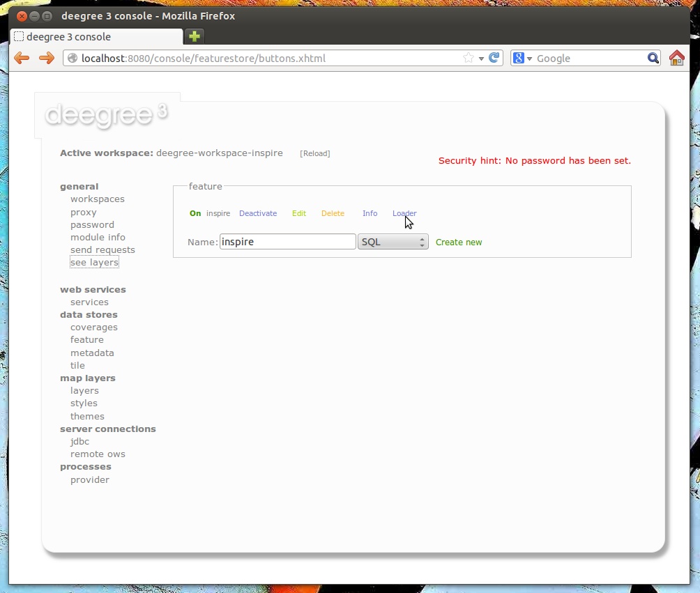
Task: Start a search via the magnifier icon
Action: point(651,58)
